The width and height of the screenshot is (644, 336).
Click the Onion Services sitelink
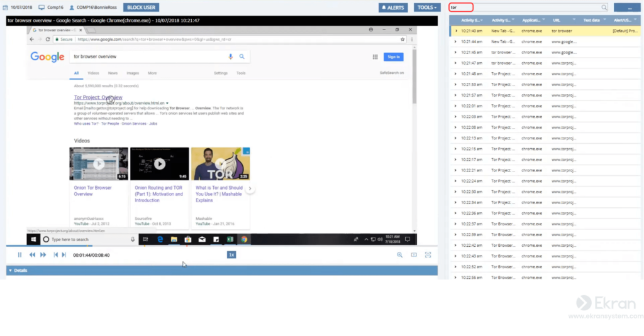(134, 124)
